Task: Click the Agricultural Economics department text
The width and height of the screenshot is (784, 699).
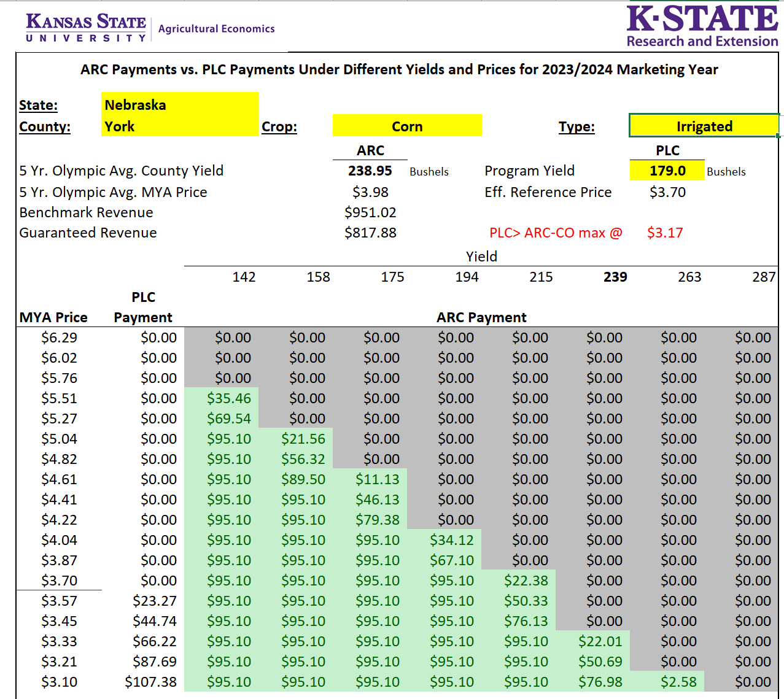Action: (x=216, y=29)
